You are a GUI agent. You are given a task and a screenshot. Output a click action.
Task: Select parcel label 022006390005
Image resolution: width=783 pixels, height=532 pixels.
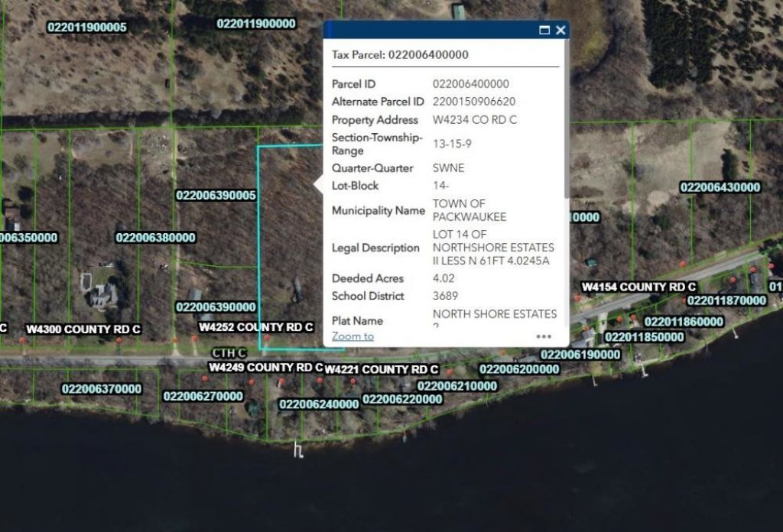(216, 196)
